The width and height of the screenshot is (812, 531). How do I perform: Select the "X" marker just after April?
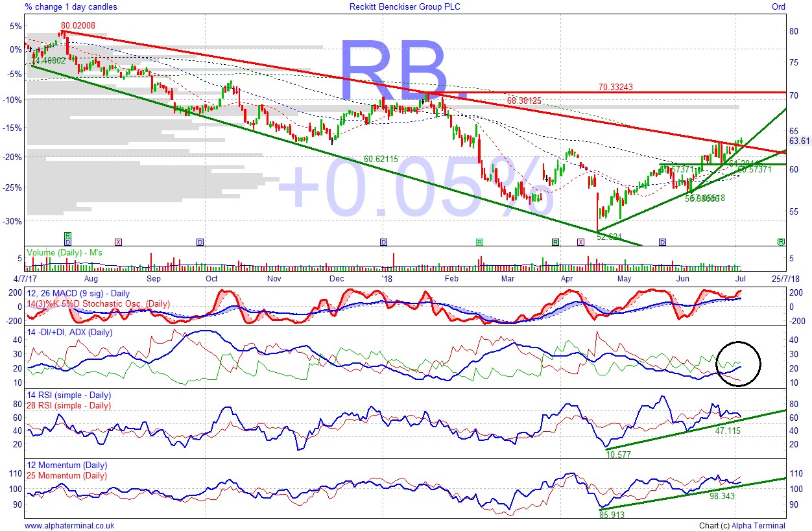580,241
